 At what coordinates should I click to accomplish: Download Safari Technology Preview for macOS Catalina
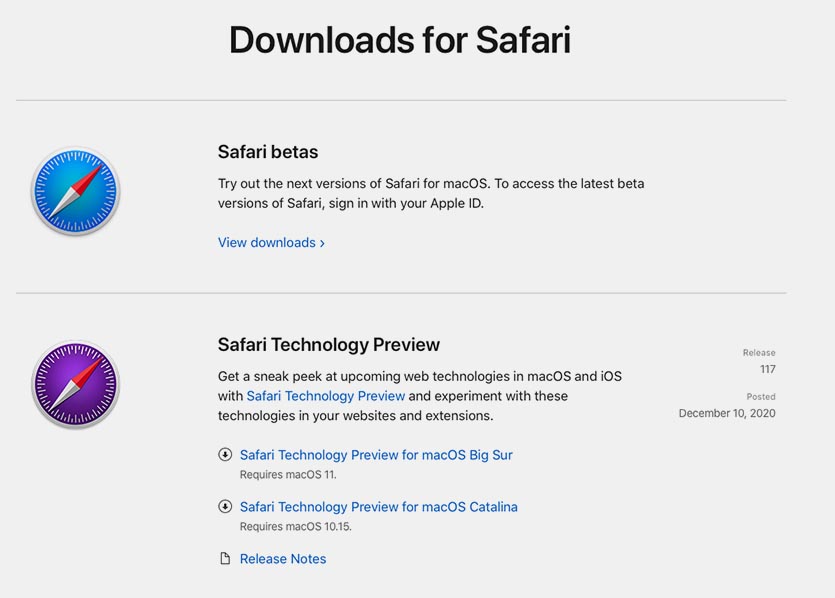point(378,507)
